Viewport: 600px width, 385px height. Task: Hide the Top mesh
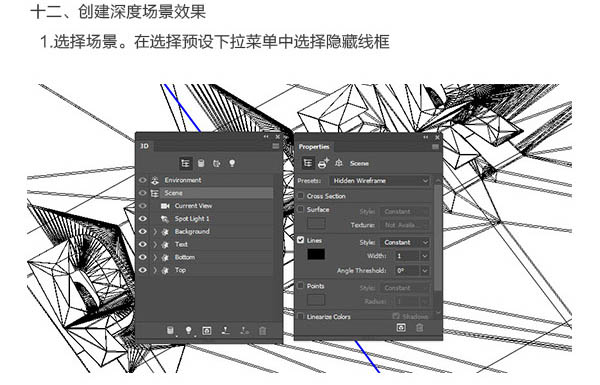coord(143,270)
